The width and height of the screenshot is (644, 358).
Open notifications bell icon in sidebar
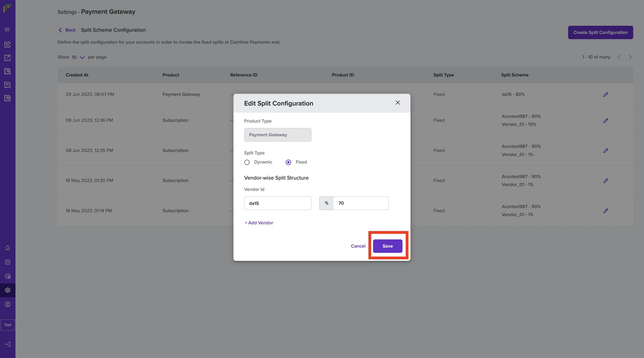pos(7,248)
